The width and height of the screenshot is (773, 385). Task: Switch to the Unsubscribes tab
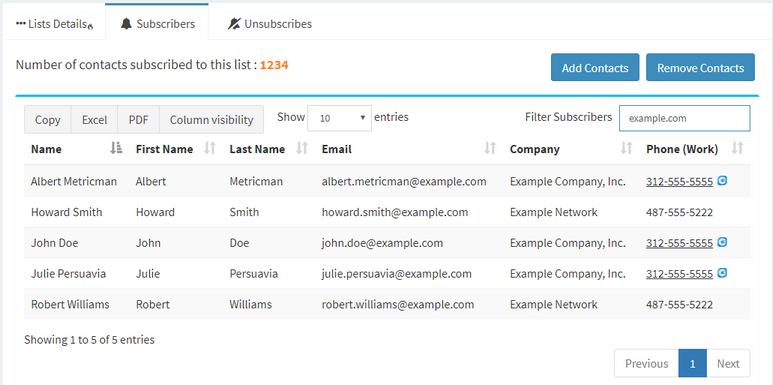(270, 24)
